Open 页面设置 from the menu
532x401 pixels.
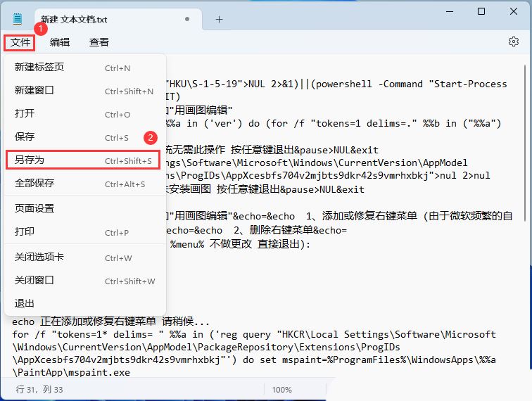[x=85, y=208]
